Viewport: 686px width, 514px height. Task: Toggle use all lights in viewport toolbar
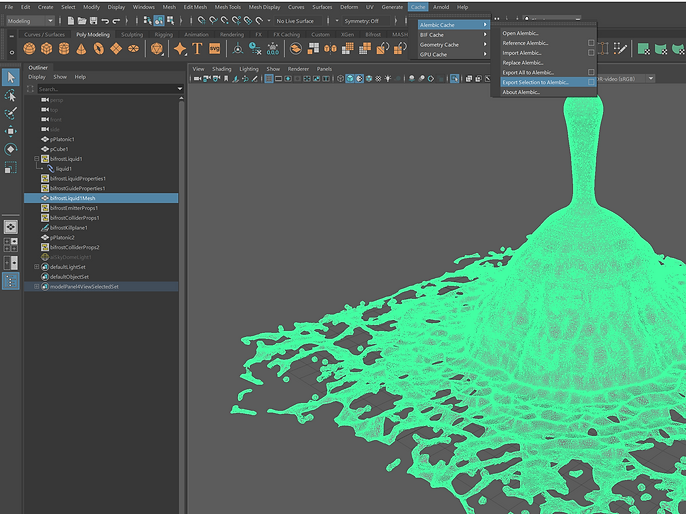click(x=388, y=79)
